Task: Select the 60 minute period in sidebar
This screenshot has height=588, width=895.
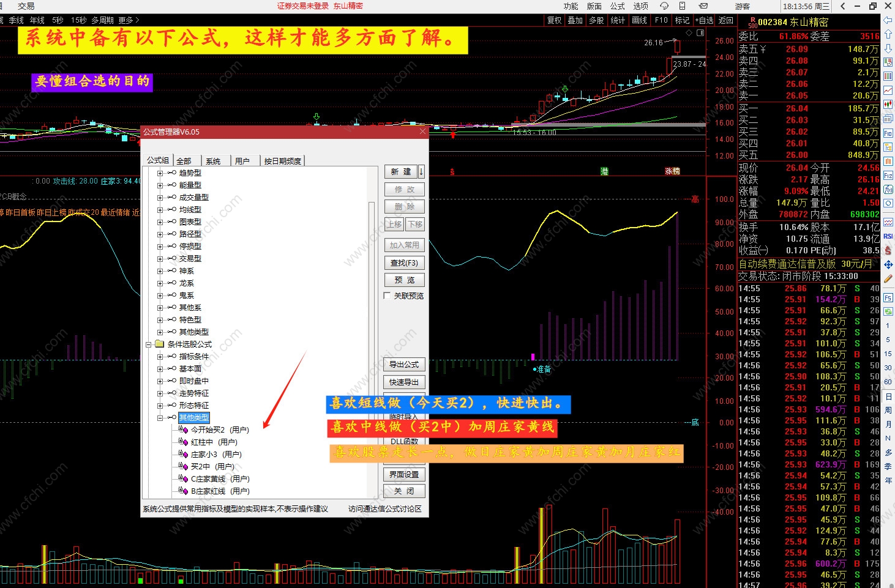Action: [x=888, y=382]
